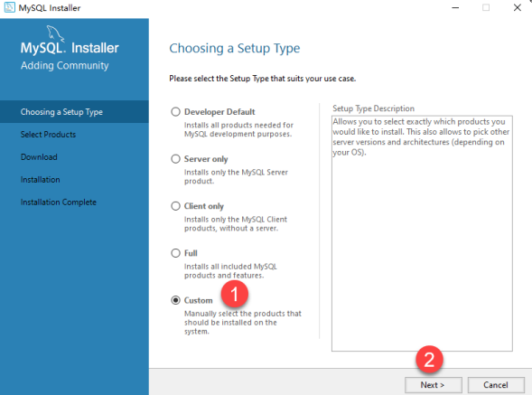Pick the Full setup type
This screenshot has width=532, height=395.
[x=175, y=253]
